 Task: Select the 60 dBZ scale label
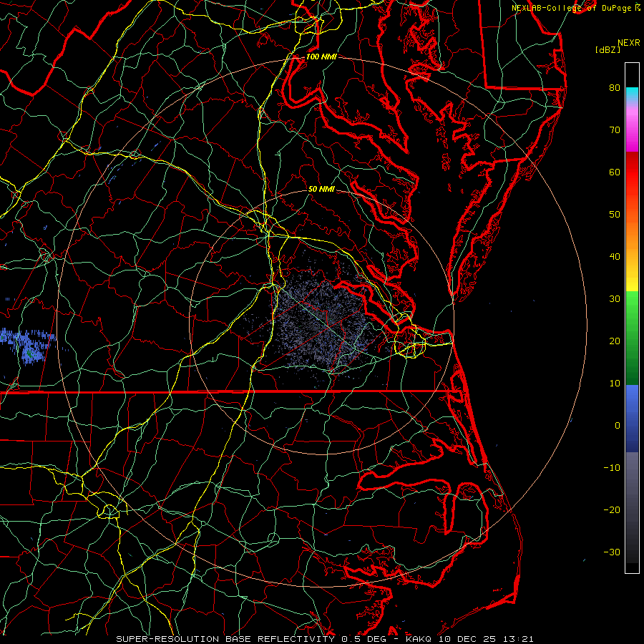[615, 172]
